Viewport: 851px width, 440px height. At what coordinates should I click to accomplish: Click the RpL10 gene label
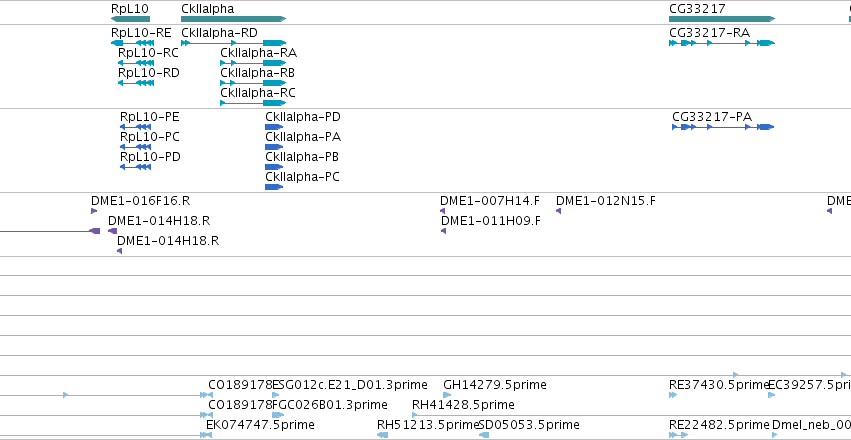(130, 9)
